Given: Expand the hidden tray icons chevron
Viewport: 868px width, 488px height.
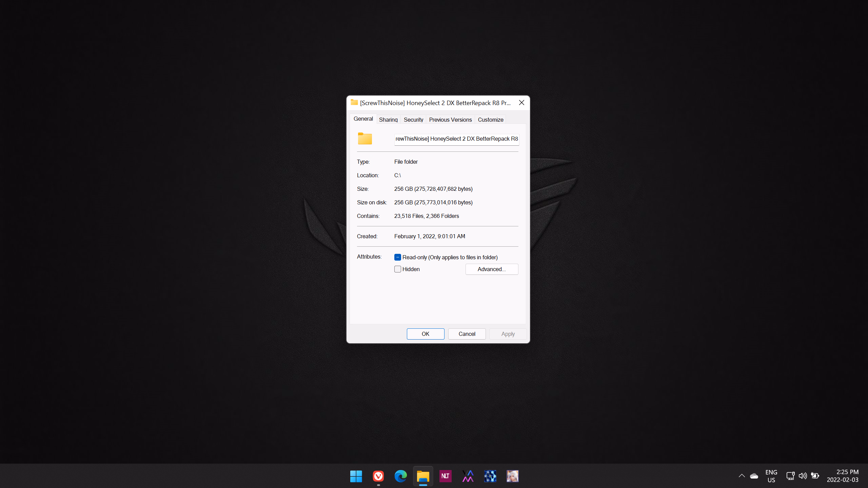Looking at the screenshot, I should (742, 476).
